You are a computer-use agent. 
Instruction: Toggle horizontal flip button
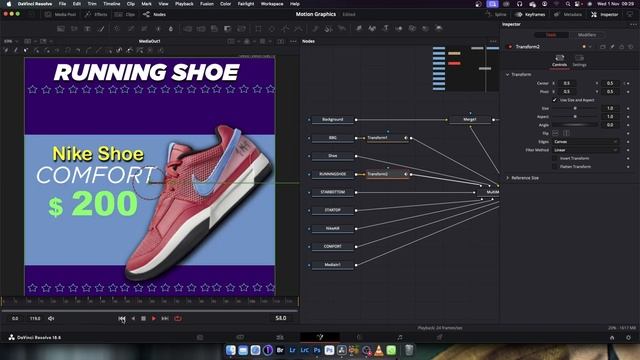pos(555,133)
